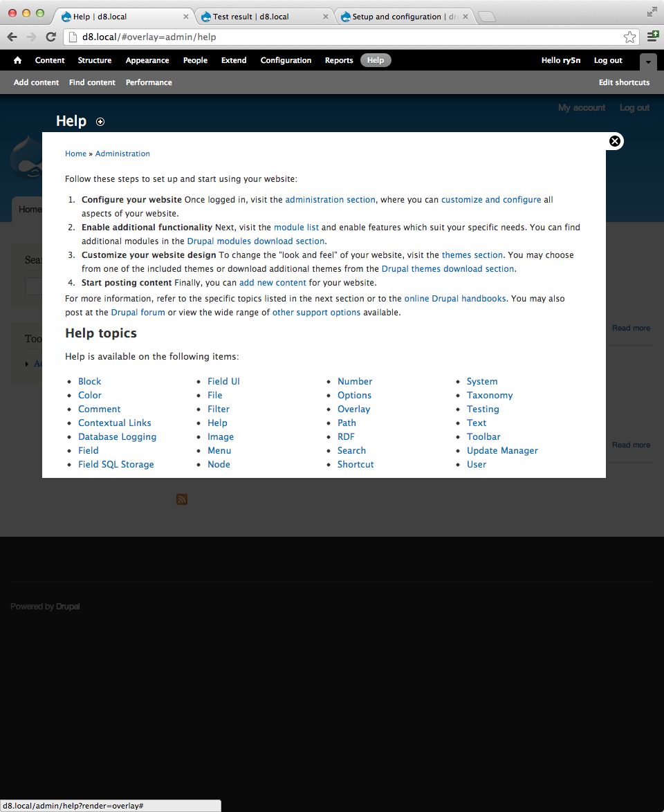Viewport: 664px width, 812px height.
Task: Open the Contextual Links help topic
Action: pos(114,423)
